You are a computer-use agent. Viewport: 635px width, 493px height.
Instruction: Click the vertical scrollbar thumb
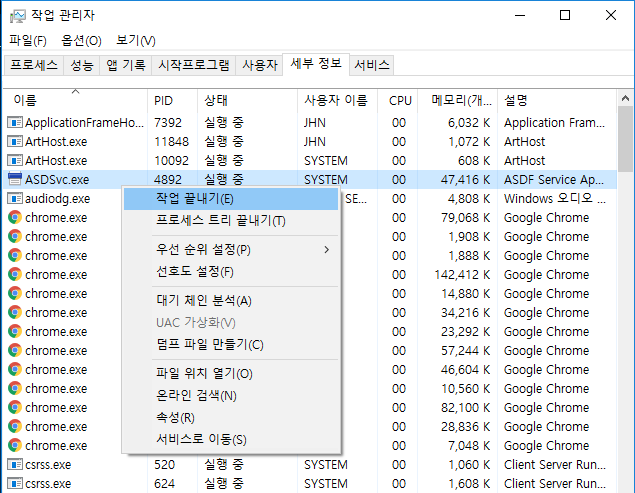point(625,139)
